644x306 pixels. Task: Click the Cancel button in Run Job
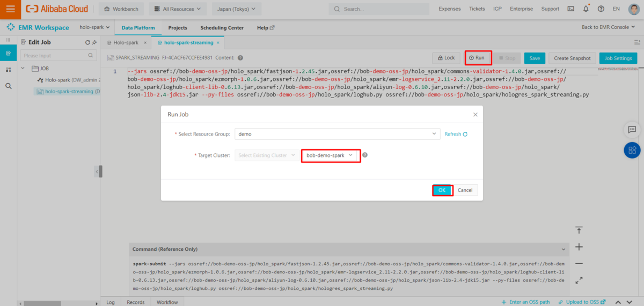[465, 190]
